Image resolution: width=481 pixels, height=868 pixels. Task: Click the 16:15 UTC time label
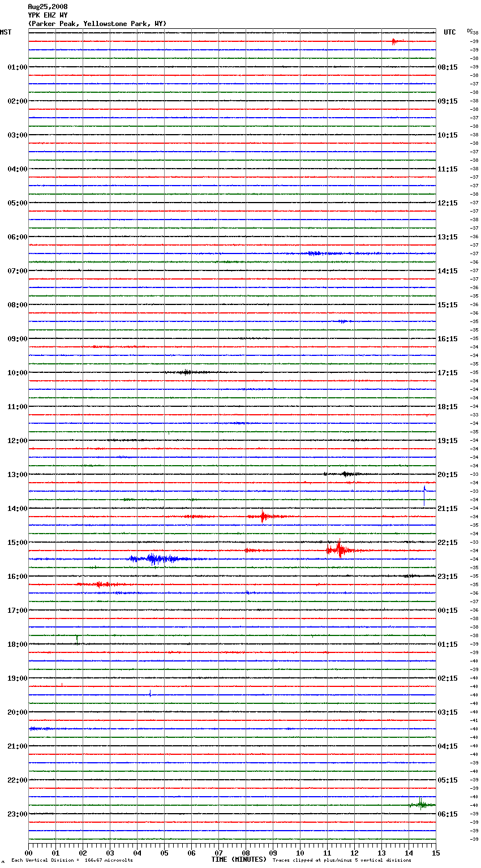(448, 339)
